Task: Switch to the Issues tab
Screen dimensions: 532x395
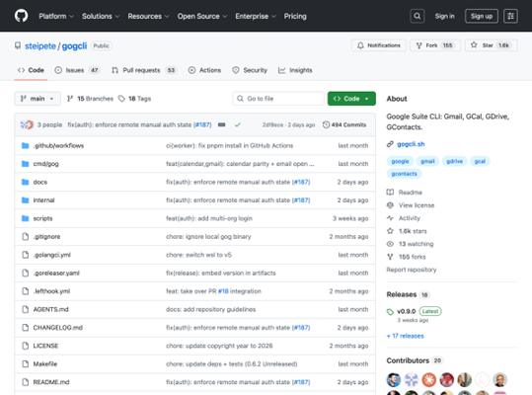Action: [x=77, y=70]
